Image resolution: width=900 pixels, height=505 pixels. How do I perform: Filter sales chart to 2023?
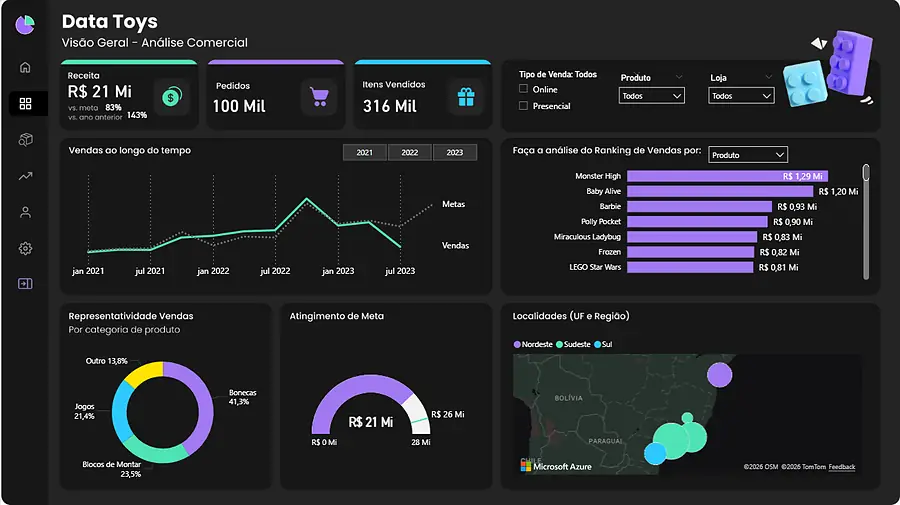pyautogui.click(x=455, y=153)
